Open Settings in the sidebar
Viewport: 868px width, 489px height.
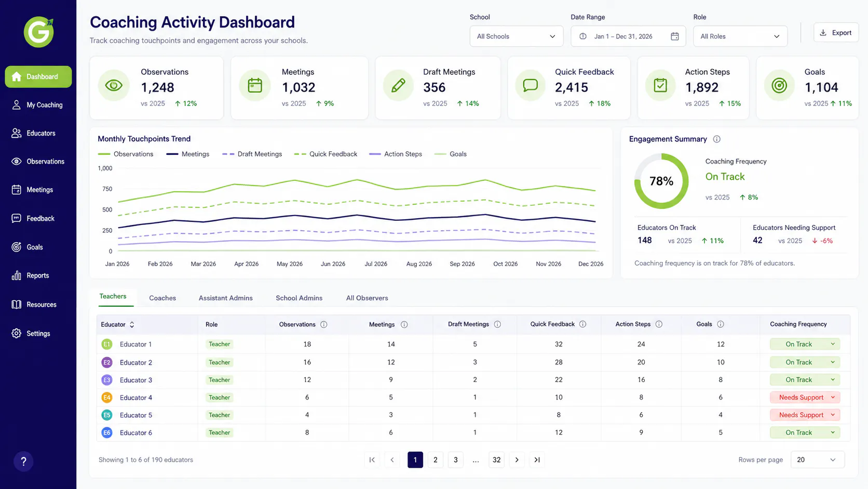pos(38,334)
